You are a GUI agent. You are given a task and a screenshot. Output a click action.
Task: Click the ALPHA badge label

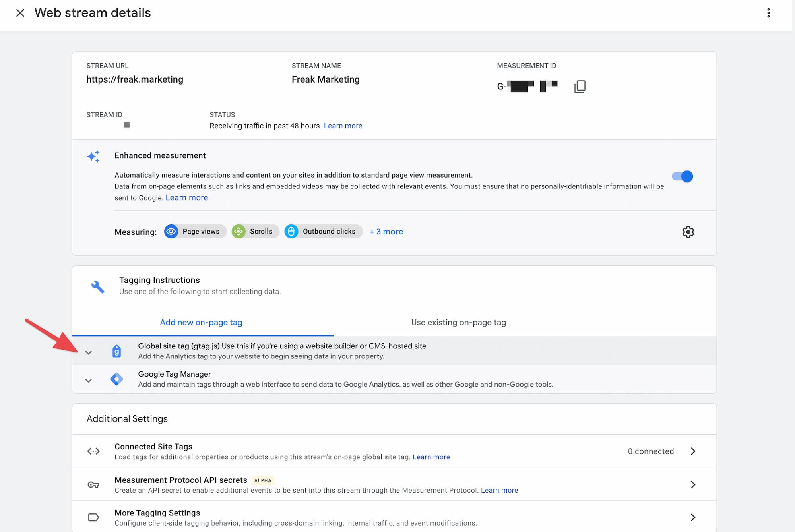tap(263, 480)
